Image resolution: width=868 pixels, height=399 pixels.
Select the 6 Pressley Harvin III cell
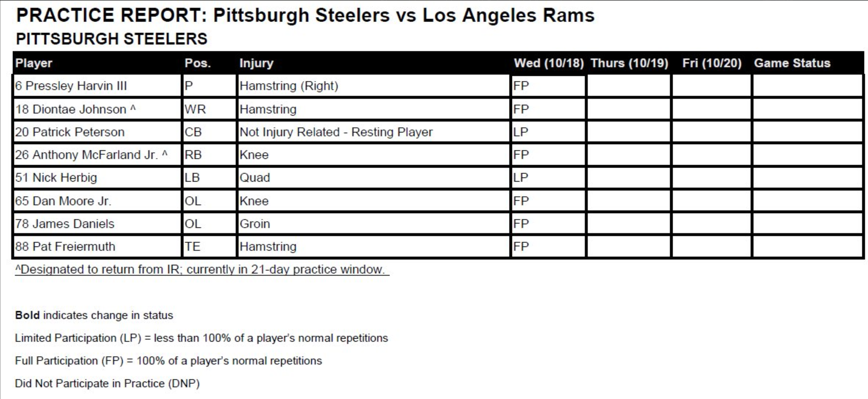pyautogui.click(x=71, y=86)
